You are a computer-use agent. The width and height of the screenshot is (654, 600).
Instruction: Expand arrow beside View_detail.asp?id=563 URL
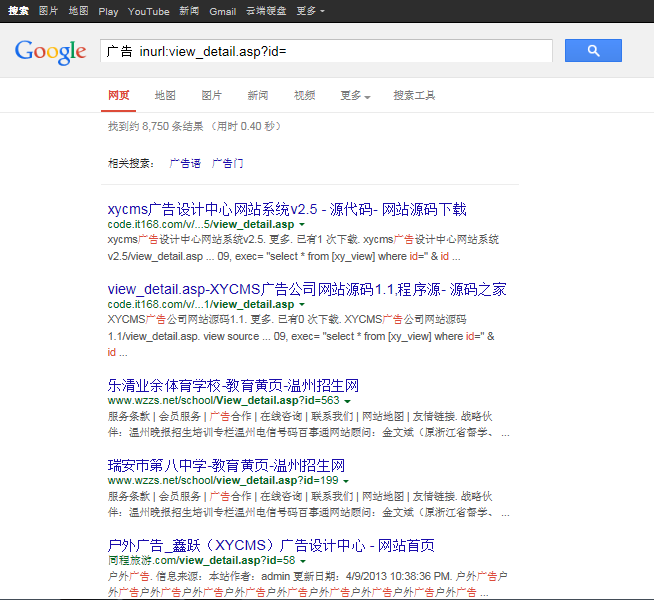coord(347,401)
